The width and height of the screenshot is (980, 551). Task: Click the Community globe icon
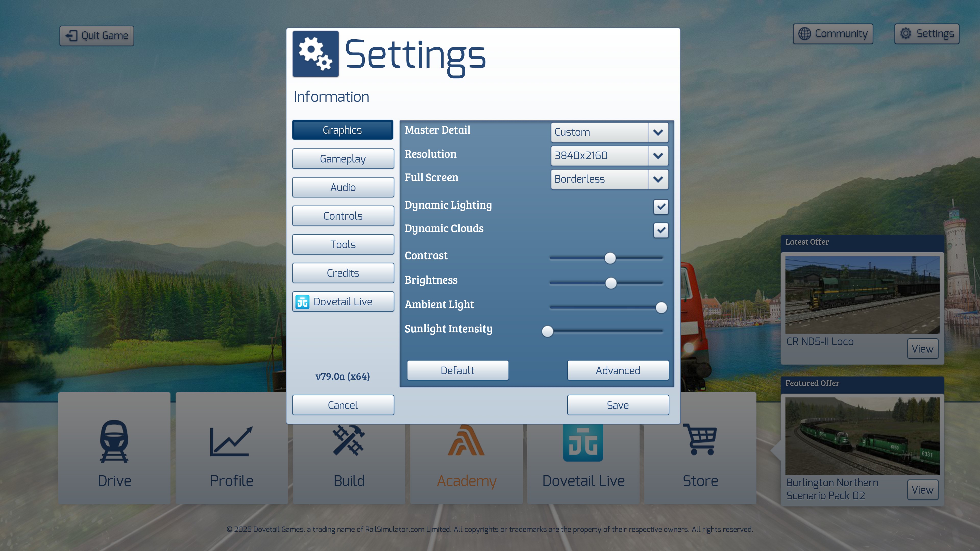(804, 34)
